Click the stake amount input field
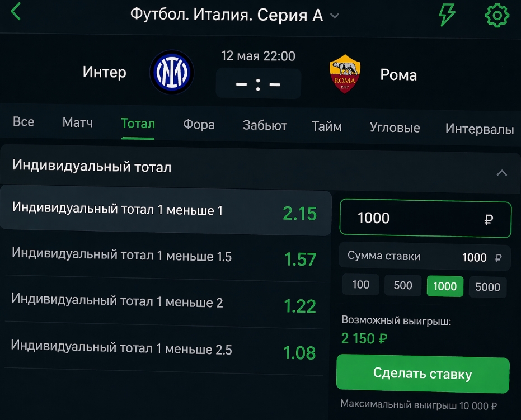The height and width of the screenshot is (420, 521). 414,219
